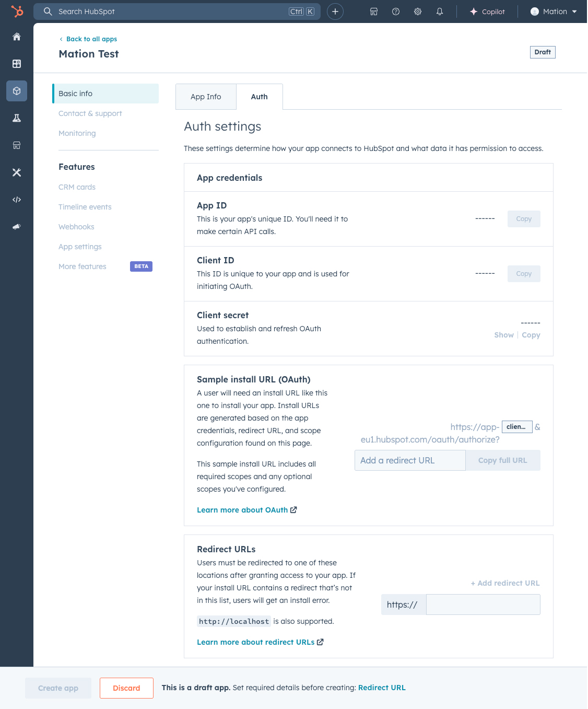Open the settings gear icon
Screen dimensions: 588x709
[418, 11]
